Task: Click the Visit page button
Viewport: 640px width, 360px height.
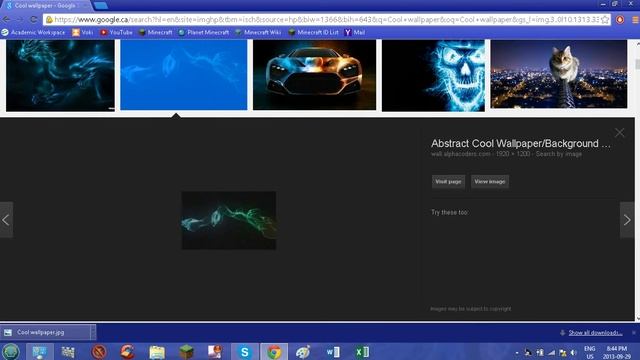Action: [448, 182]
